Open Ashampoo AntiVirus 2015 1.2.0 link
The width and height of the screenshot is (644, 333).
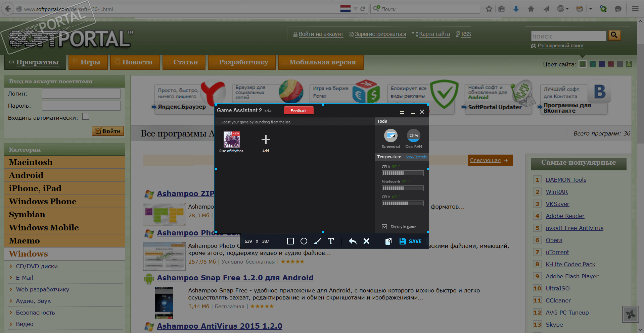tap(220, 326)
